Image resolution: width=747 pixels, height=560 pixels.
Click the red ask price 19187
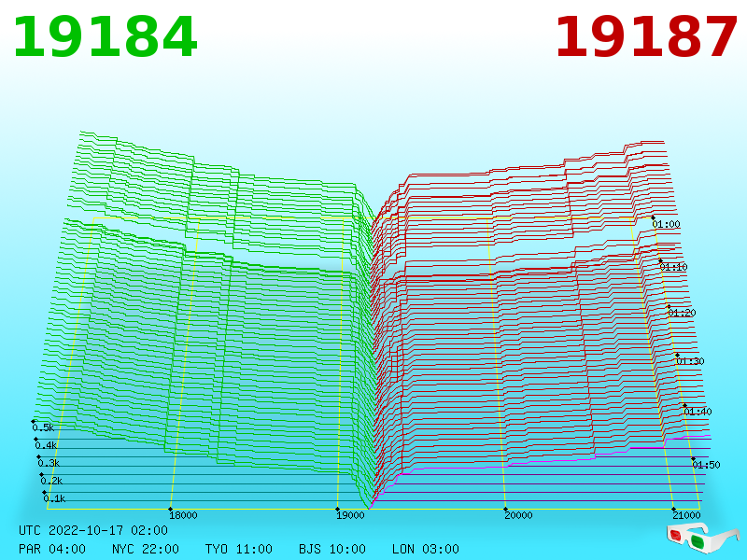[646, 37]
